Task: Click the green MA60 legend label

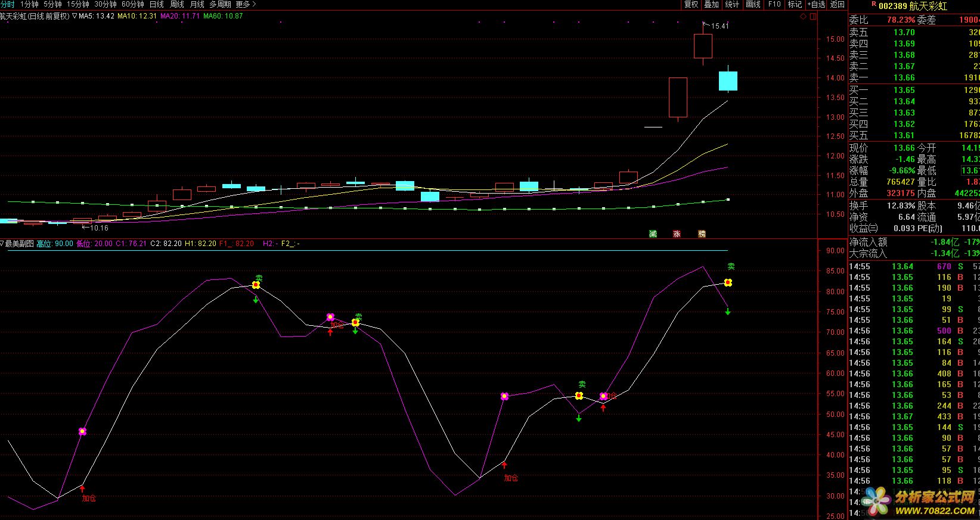Action: click(x=223, y=16)
